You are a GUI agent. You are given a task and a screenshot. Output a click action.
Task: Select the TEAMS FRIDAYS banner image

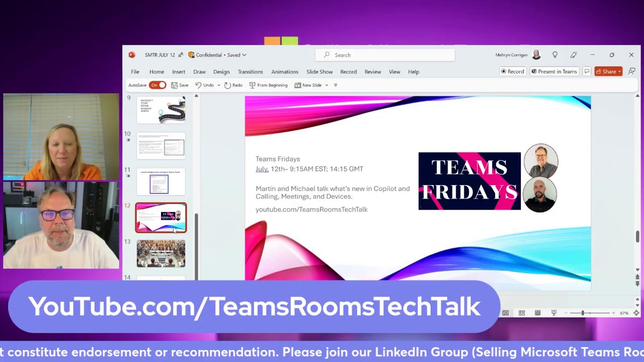469,181
